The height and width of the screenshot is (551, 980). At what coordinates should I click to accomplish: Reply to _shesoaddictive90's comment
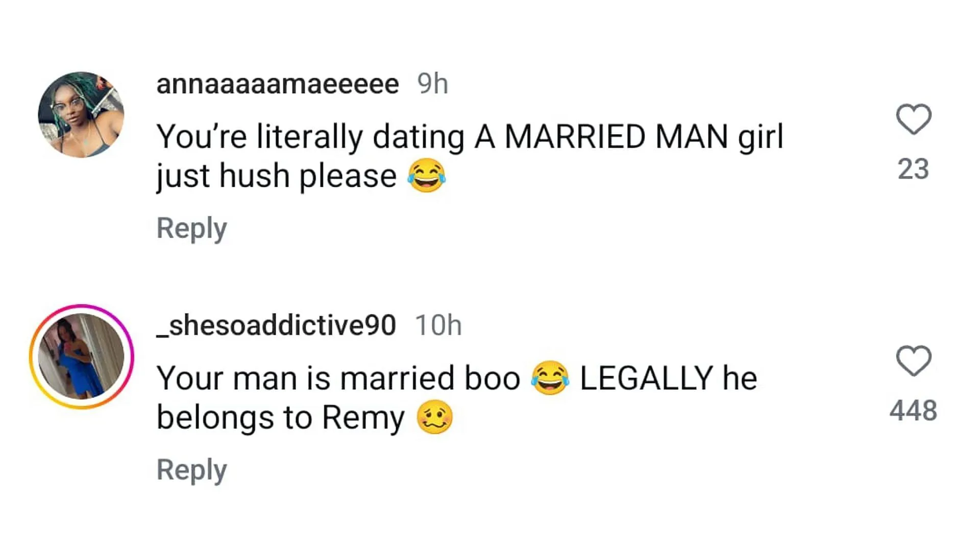click(191, 469)
